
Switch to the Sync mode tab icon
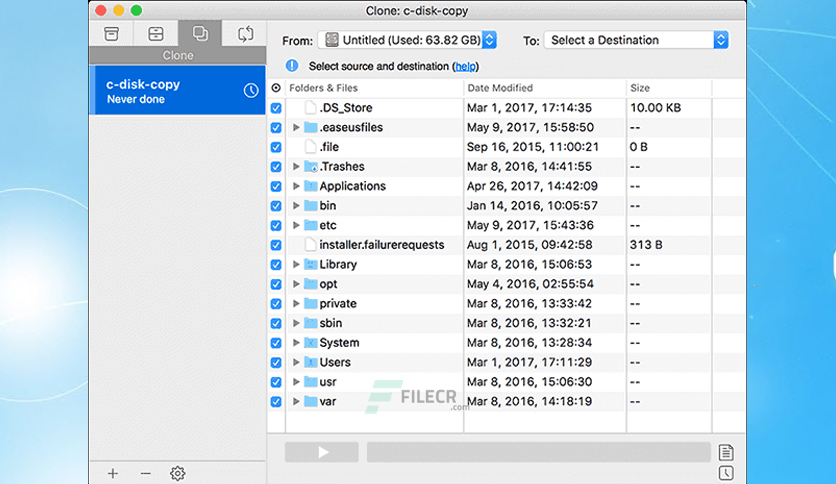tap(245, 34)
